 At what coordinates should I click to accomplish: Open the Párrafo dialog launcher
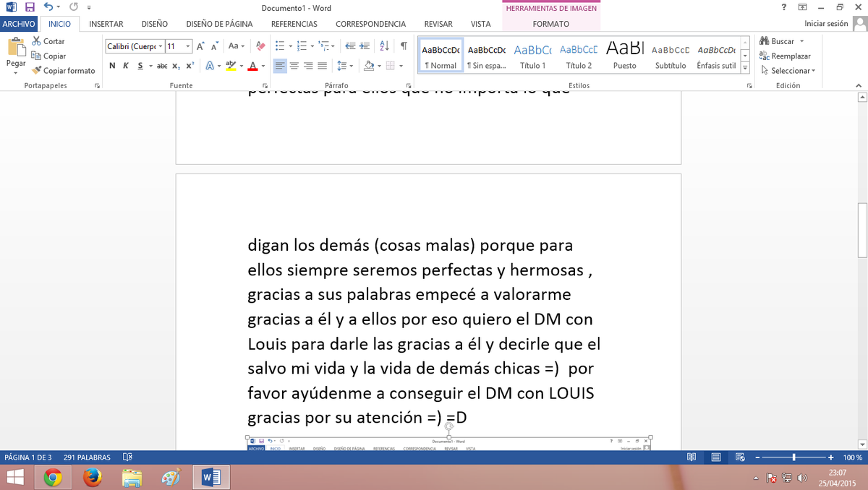(409, 86)
